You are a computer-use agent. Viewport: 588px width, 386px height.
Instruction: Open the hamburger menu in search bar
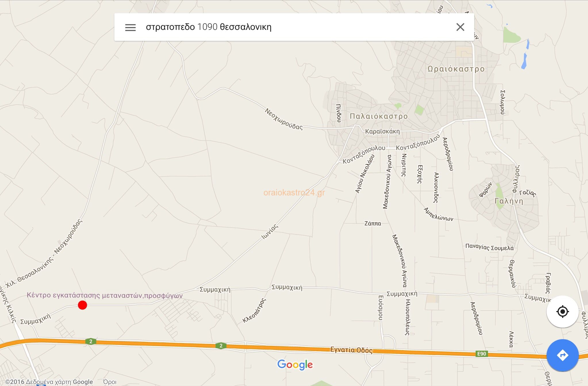point(130,27)
